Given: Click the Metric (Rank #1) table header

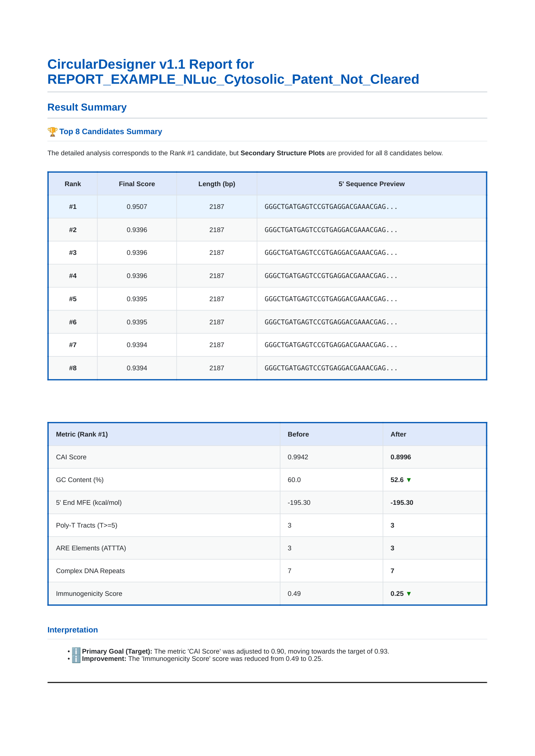Looking at the screenshot, I should (82, 434).
